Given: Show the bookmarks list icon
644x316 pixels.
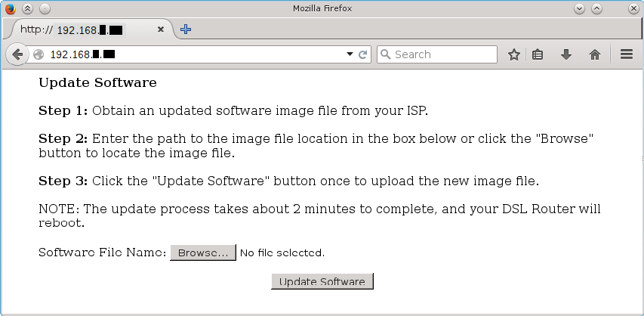Looking at the screenshot, I should click(x=538, y=54).
